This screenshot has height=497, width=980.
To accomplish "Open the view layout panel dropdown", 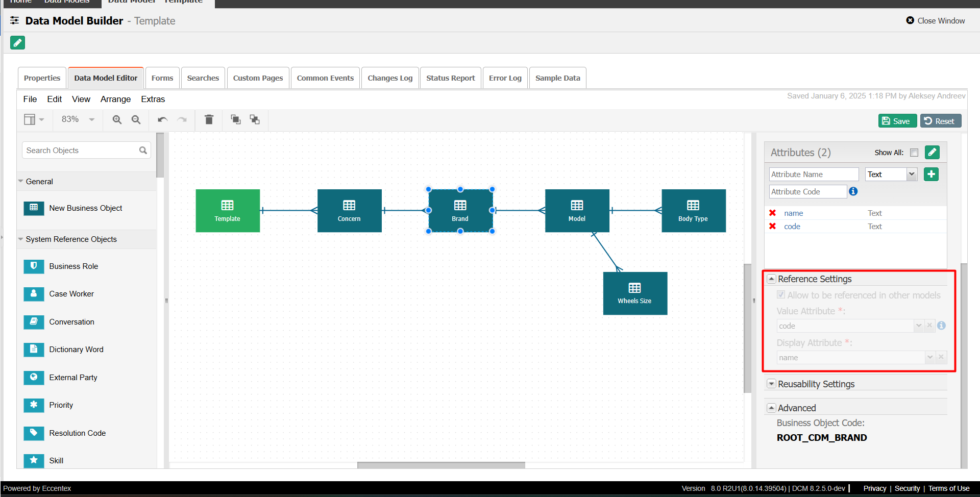I will (34, 119).
